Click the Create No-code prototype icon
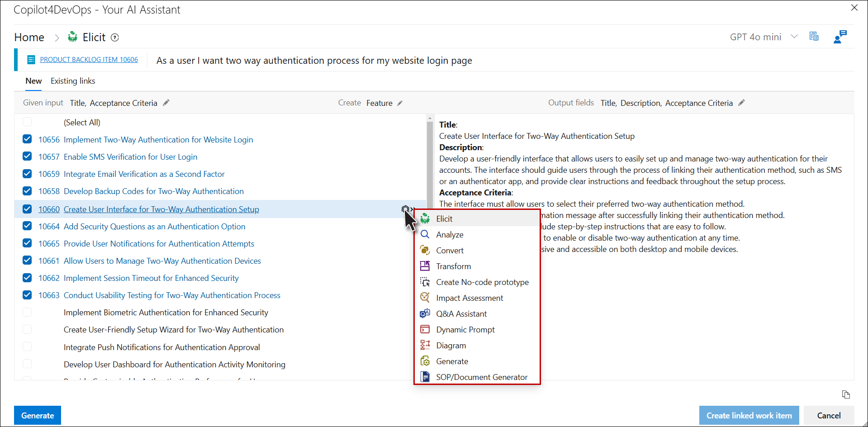This screenshot has height=427, width=868. (x=425, y=282)
